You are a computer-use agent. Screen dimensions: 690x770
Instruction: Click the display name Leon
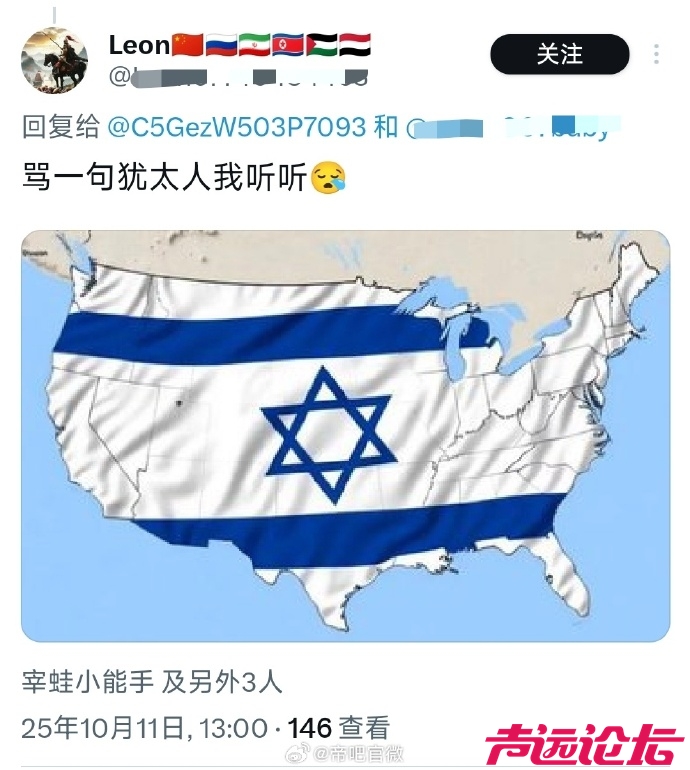(139, 46)
